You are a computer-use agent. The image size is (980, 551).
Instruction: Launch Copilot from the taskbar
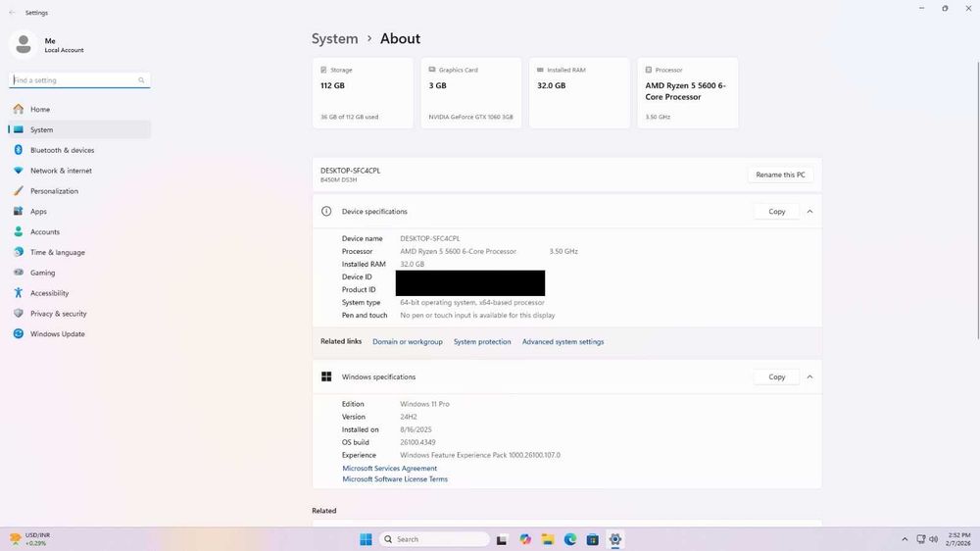coord(525,539)
